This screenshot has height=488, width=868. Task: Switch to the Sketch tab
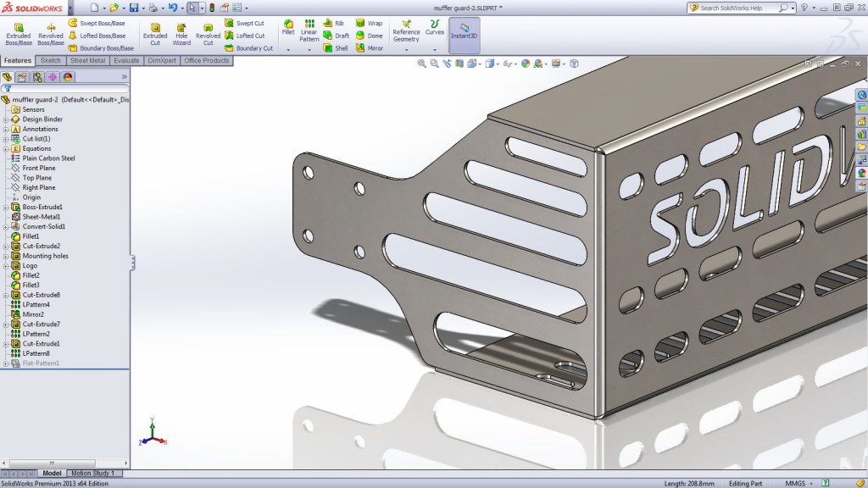coord(50,61)
